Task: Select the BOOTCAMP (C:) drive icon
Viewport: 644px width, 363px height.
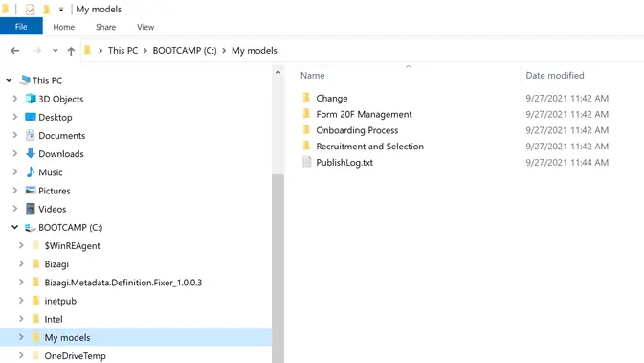Action: point(30,227)
